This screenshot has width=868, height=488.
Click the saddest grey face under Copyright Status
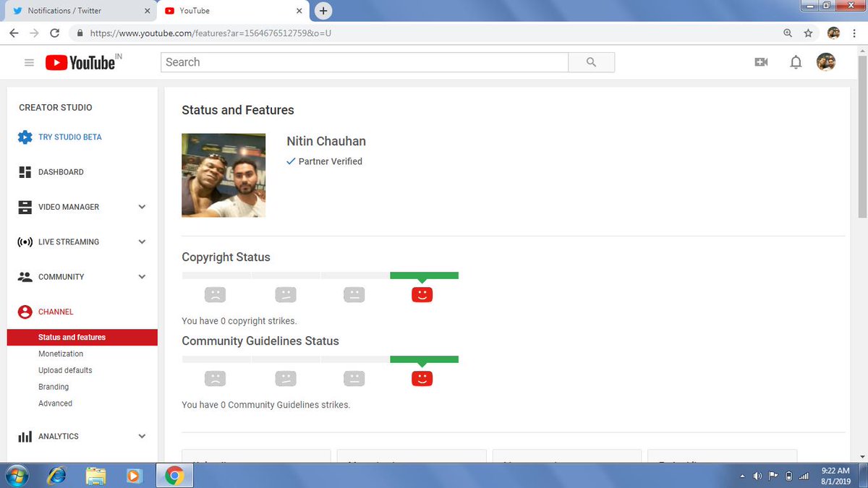(215, 294)
